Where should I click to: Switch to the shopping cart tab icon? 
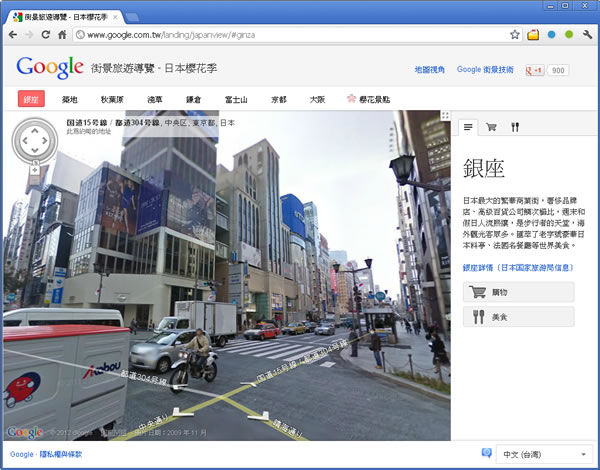(491, 127)
